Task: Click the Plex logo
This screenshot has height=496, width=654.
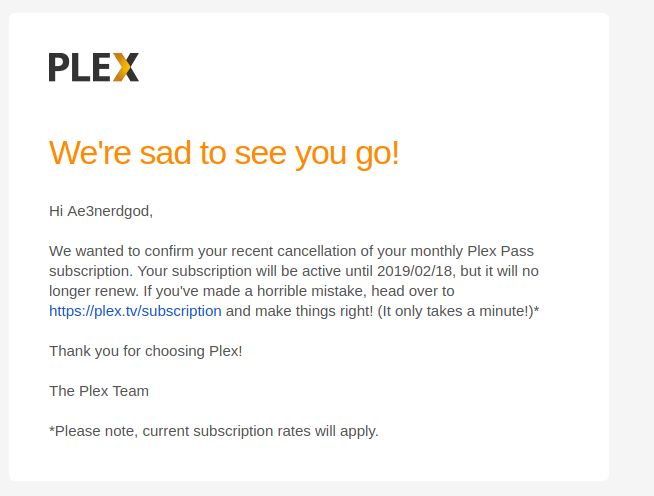Action: 94,67
